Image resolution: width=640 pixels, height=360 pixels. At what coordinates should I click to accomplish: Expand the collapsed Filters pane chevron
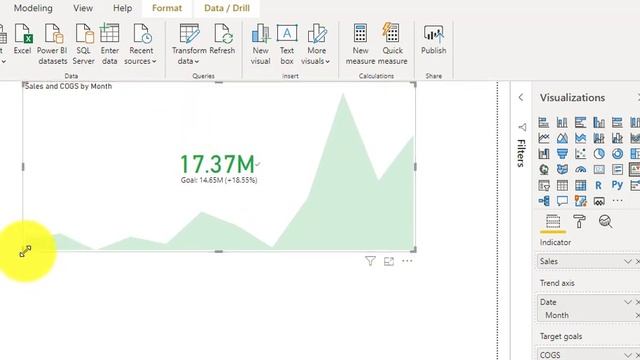[x=521, y=97]
